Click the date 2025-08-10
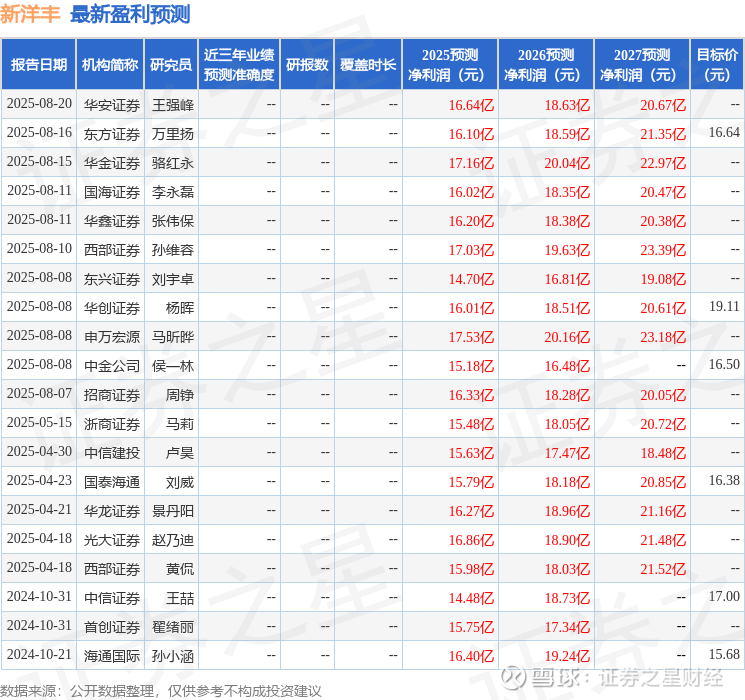The image size is (745, 700). 39,249
